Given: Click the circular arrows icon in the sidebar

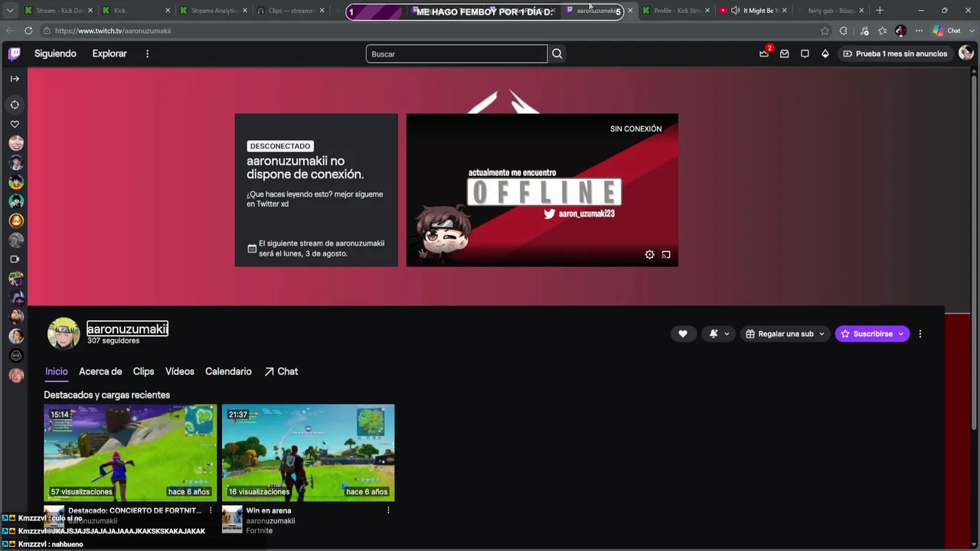Looking at the screenshot, I should 15,105.
